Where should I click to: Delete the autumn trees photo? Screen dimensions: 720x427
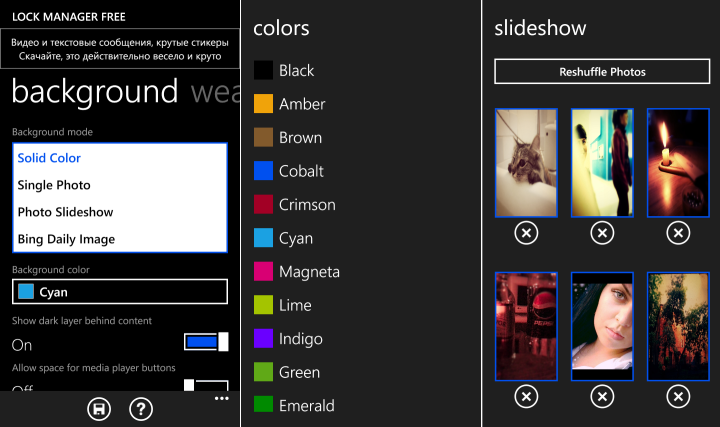(678, 398)
